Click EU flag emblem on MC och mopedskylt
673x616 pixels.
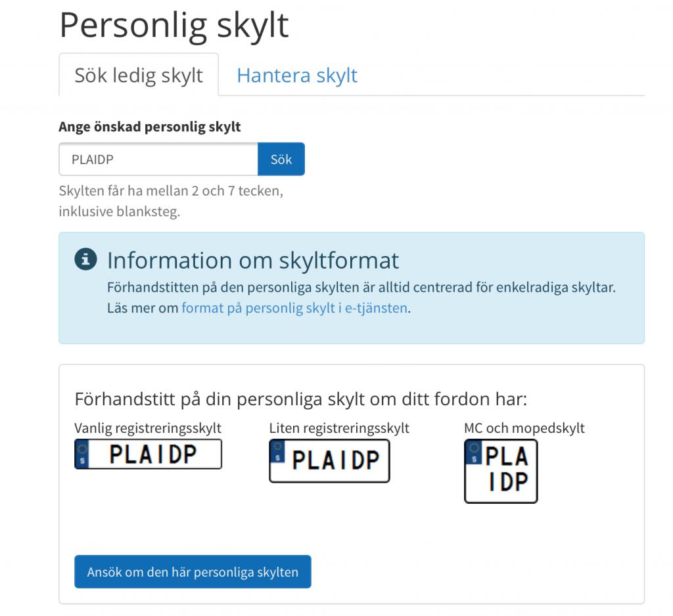tap(474, 452)
